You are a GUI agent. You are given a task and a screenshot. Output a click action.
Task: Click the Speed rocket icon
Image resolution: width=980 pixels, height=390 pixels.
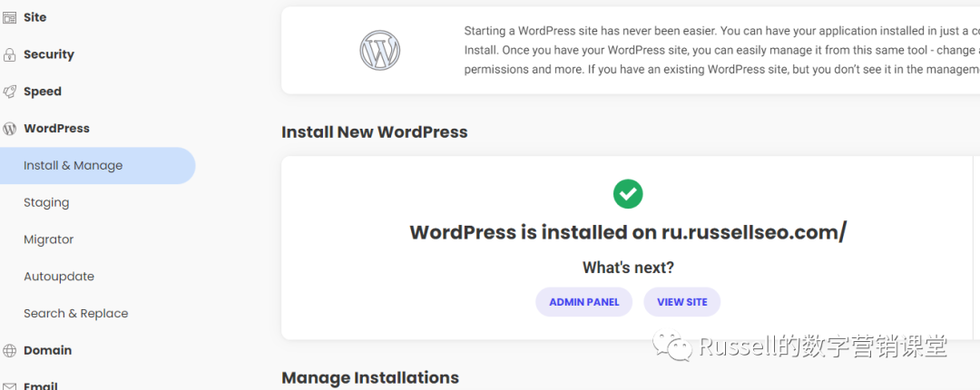tap(9, 92)
